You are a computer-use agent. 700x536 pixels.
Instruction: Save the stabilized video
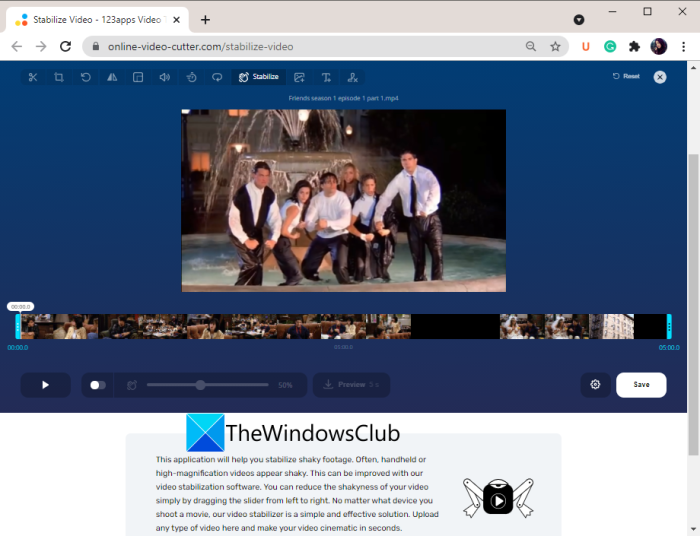641,385
